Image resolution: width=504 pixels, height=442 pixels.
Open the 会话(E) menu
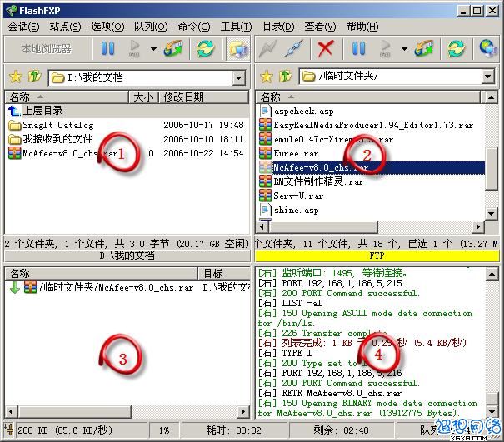coord(24,27)
